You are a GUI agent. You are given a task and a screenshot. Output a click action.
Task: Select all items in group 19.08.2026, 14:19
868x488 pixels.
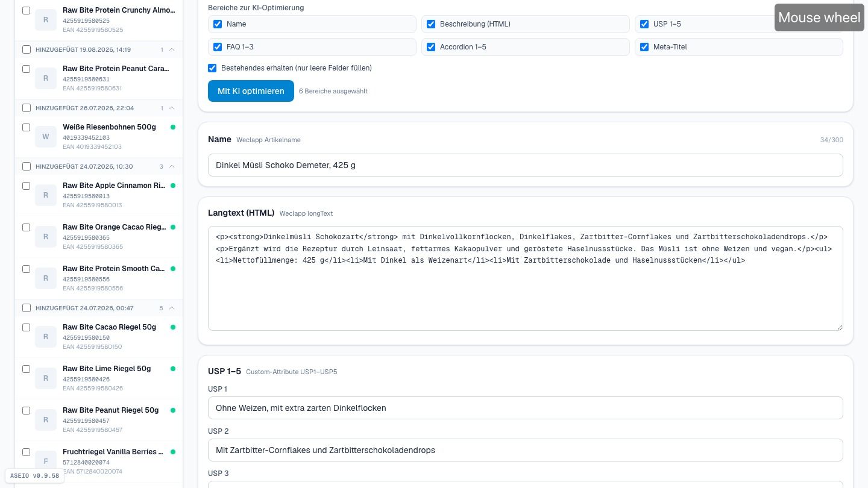pos(27,49)
